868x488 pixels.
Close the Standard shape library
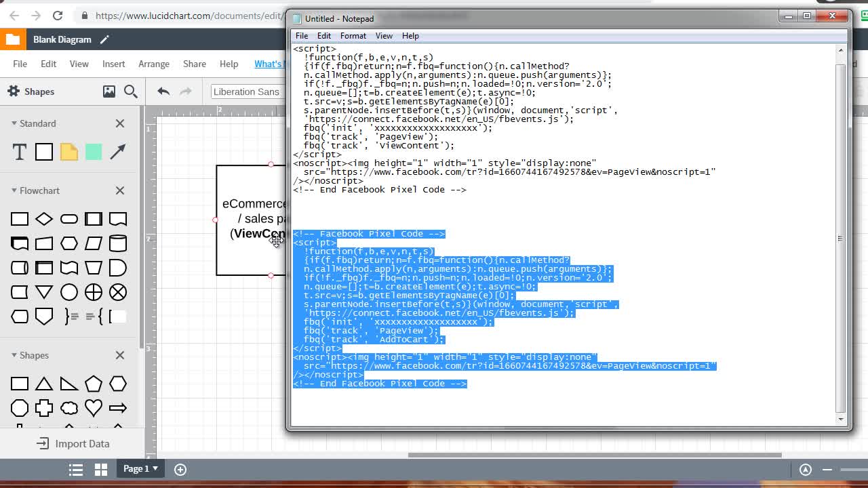pos(120,123)
